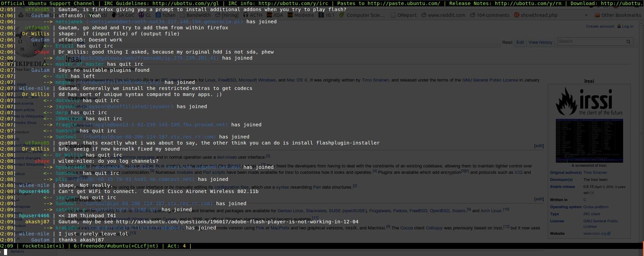Open the Other Bookmarks folder
This screenshot has height=256, width=644.
(618, 15)
